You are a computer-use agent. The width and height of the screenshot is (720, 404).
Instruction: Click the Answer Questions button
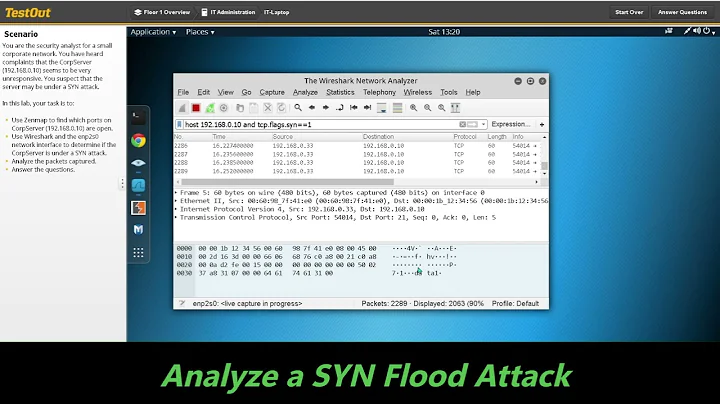pyautogui.click(x=682, y=12)
